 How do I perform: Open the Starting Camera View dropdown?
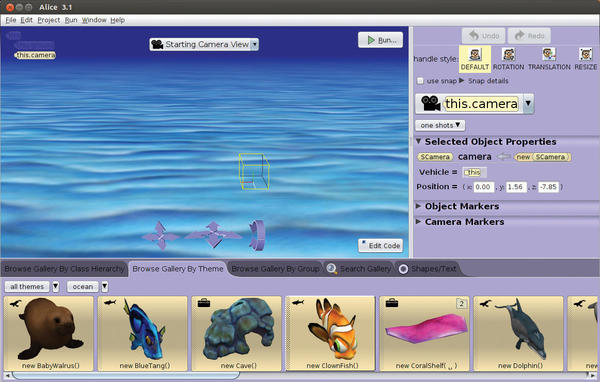[x=254, y=44]
